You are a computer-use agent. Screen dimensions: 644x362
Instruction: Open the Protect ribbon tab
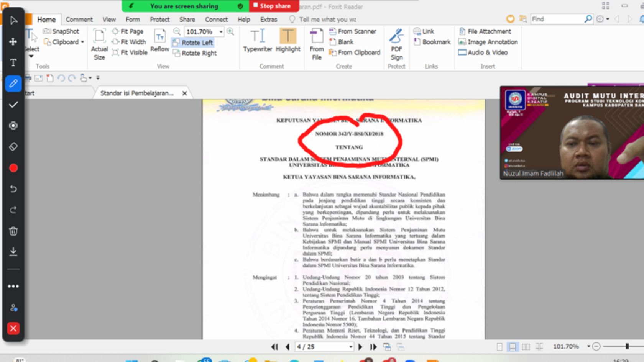[159, 20]
